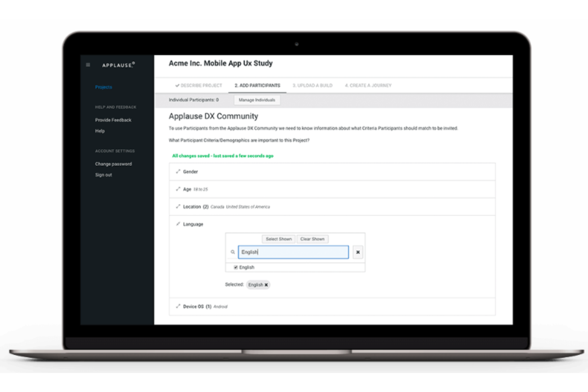Click the Individual Participants: 0 text
The height and width of the screenshot is (392, 588).
click(x=193, y=100)
